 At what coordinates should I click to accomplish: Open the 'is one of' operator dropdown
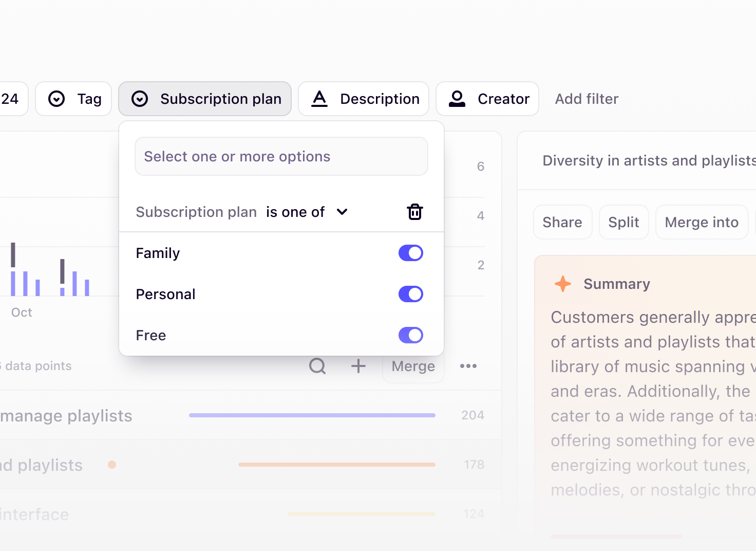click(307, 211)
